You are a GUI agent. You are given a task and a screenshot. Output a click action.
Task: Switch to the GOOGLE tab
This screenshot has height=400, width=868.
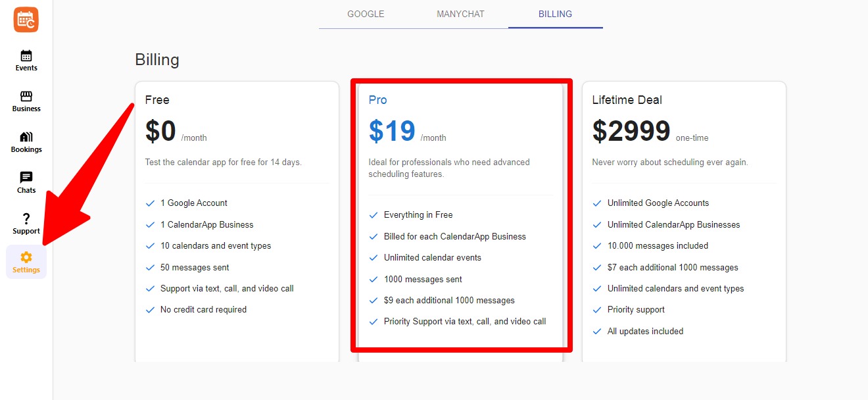pyautogui.click(x=366, y=14)
